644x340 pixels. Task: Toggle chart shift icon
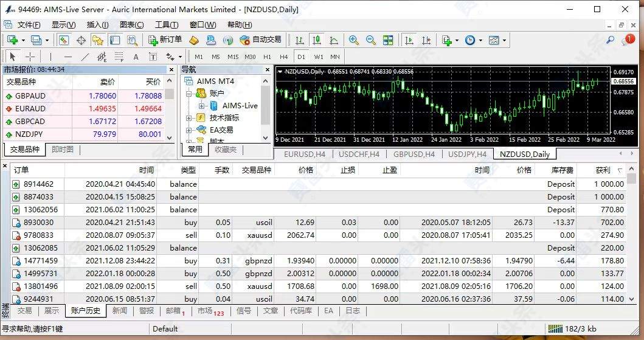[426, 40]
